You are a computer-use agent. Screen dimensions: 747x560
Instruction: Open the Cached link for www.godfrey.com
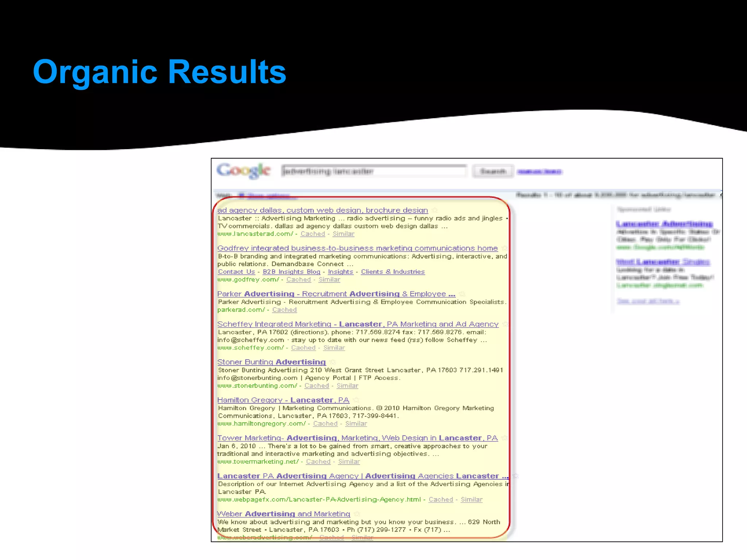(298, 279)
